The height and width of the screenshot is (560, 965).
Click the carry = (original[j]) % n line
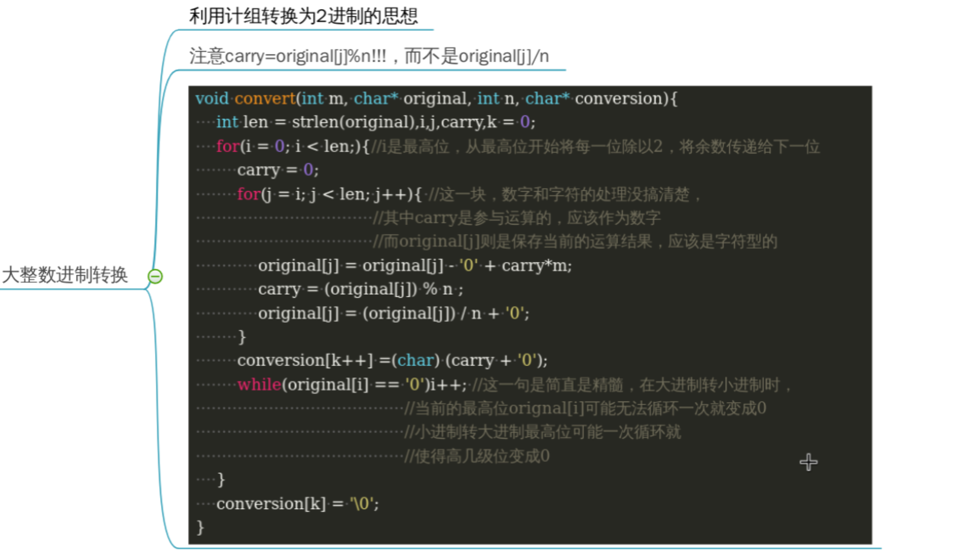click(360, 289)
